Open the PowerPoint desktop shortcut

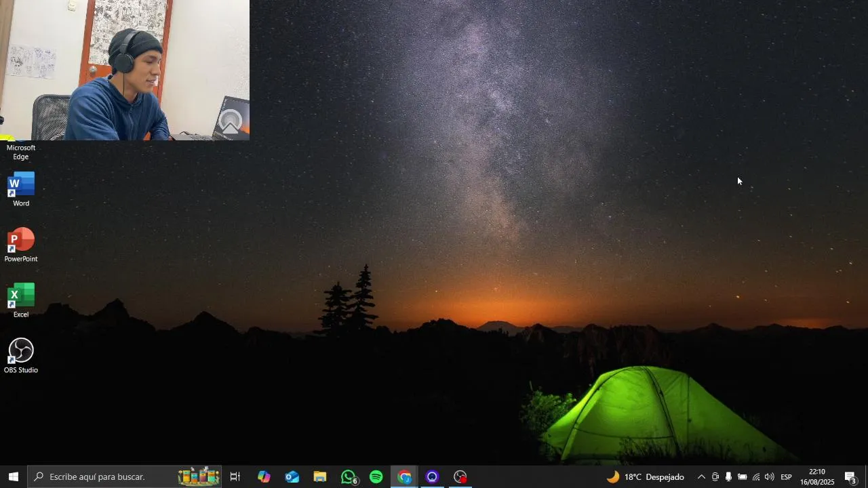(x=21, y=245)
